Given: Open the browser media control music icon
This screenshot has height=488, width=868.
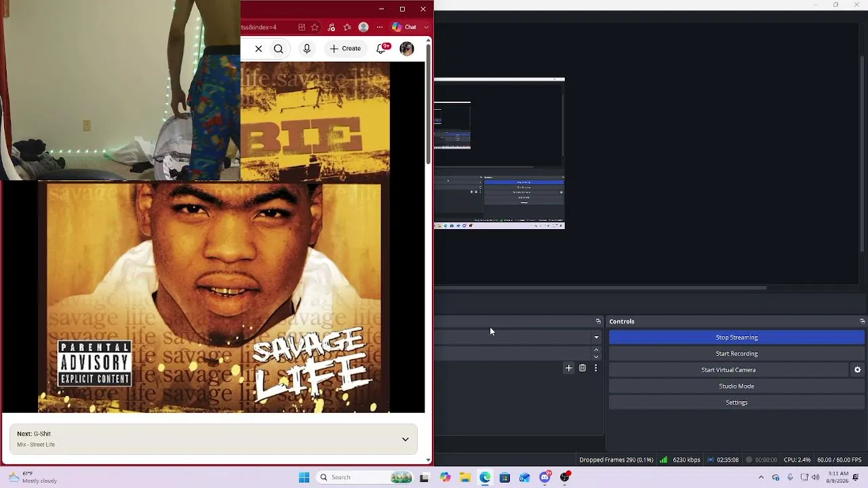Looking at the screenshot, I should point(331,27).
